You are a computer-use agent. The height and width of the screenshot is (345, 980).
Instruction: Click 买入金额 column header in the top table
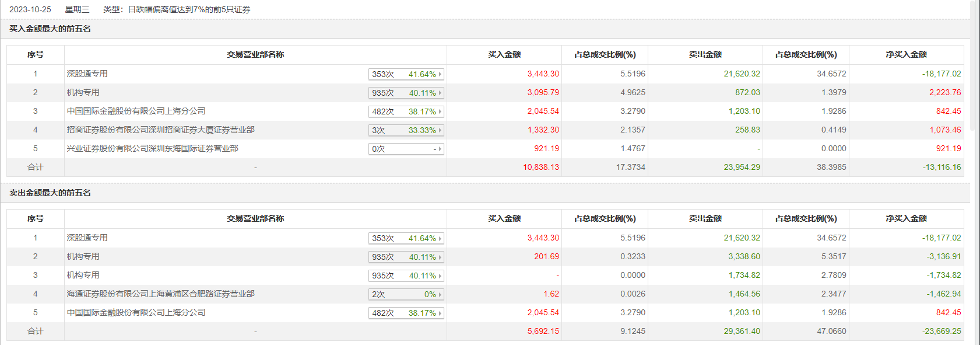click(x=504, y=54)
